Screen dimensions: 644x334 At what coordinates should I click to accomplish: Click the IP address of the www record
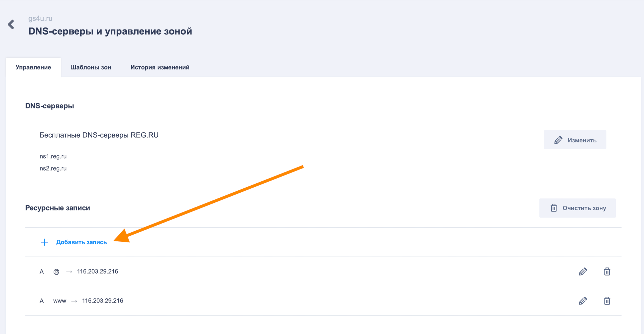click(x=103, y=301)
